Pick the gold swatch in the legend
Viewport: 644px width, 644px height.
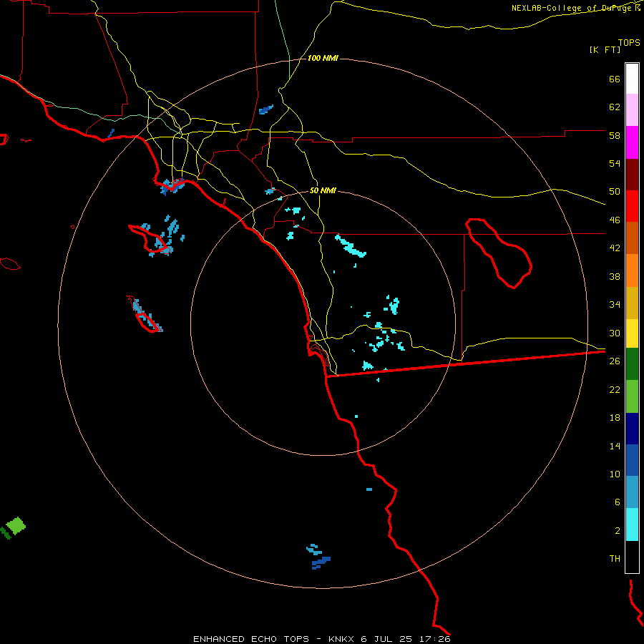pos(632,303)
